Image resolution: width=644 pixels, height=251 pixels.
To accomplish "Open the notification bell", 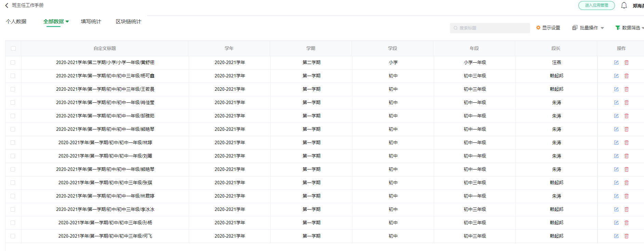I will click(x=624, y=5).
